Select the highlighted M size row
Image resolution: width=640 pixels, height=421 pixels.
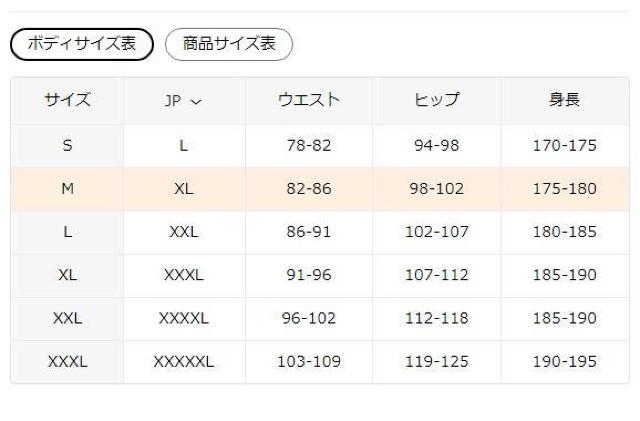(x=67, y=188)
